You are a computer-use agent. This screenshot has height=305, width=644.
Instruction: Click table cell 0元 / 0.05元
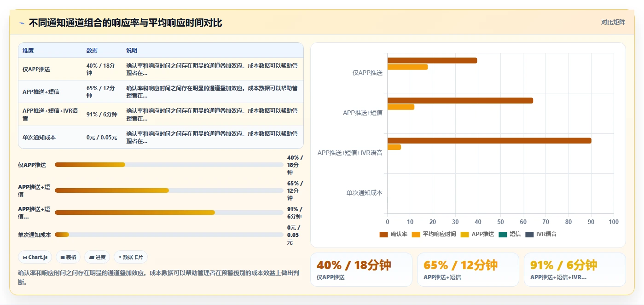point(102,138)
